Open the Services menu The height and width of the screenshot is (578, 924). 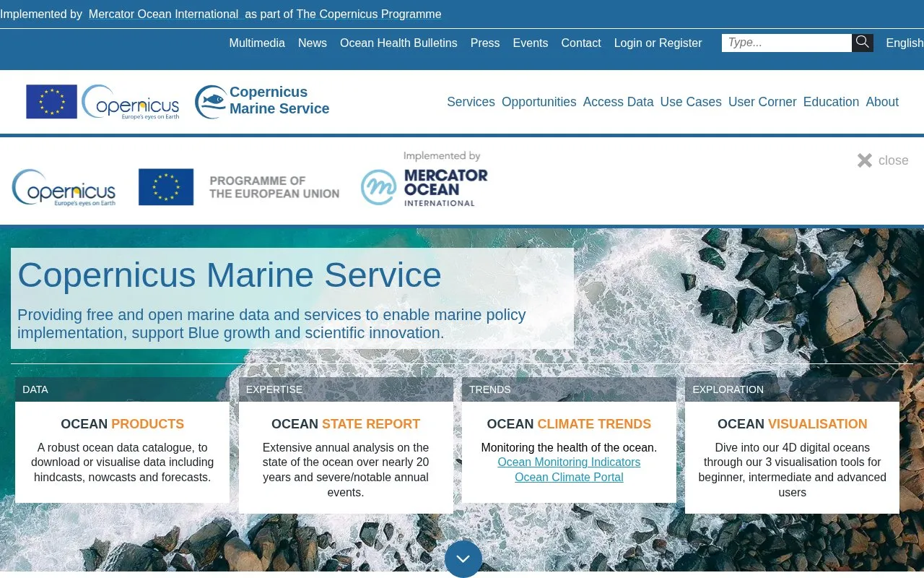(471, 102)
